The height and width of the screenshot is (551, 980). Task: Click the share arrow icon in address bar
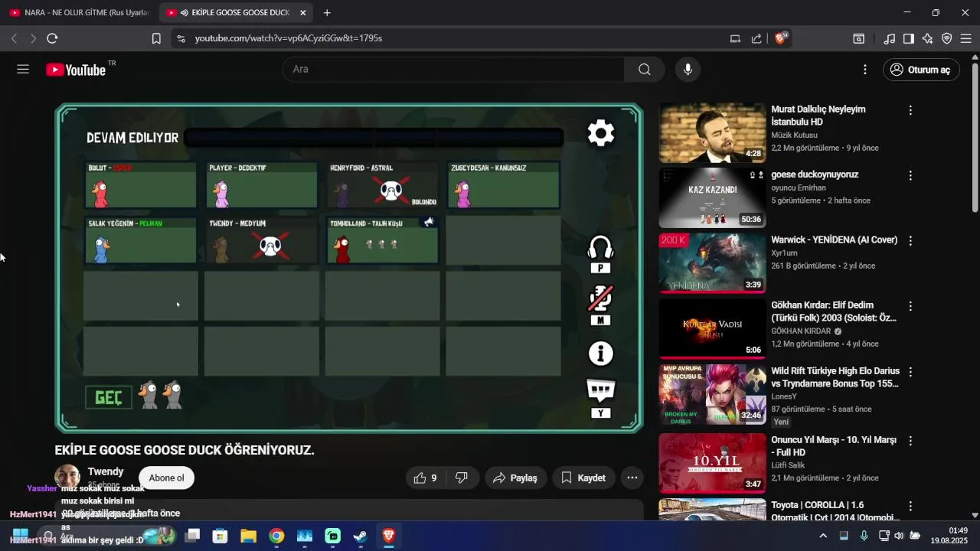click(x=756, y=38)
